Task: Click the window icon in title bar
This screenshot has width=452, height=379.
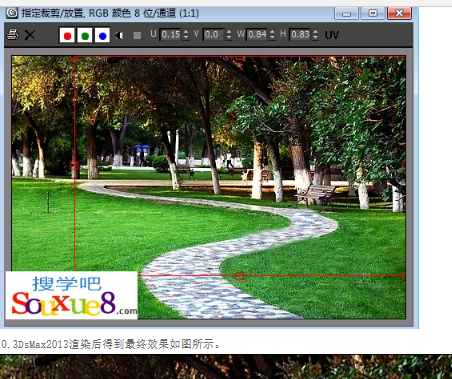Action: pyautogui.click(x=12, y=13)
